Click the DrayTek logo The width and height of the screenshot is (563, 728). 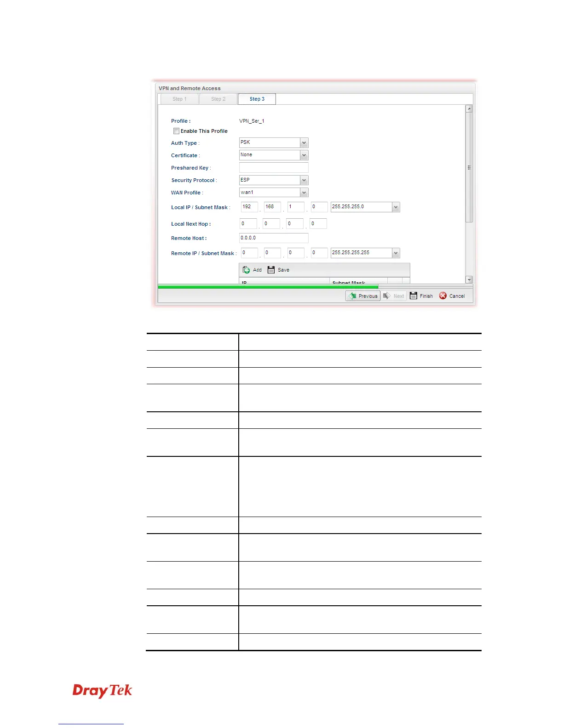102,690
